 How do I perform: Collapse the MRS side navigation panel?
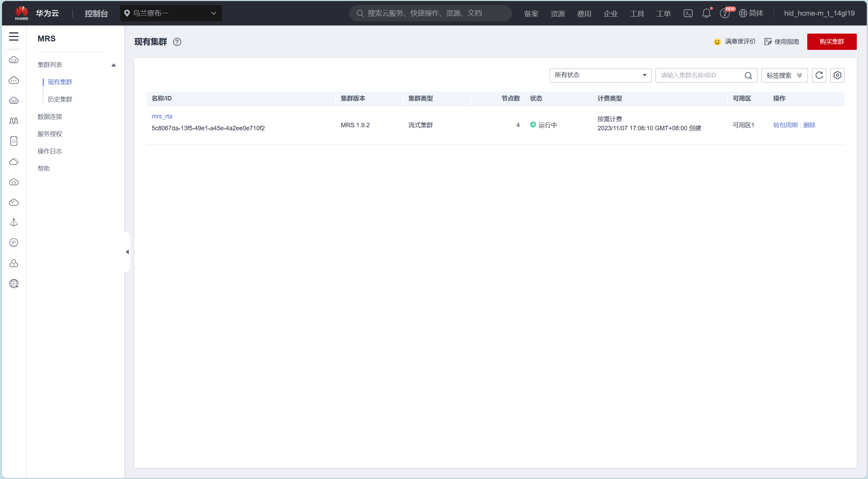pos(127,252)
